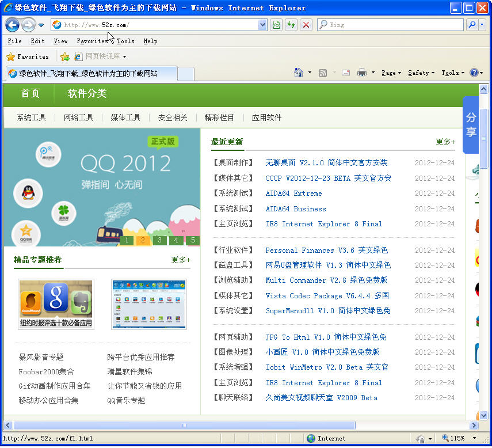Click the Compatibility View icon
The height and width of the screenshot is (448, 492).
tap(276, 25)
